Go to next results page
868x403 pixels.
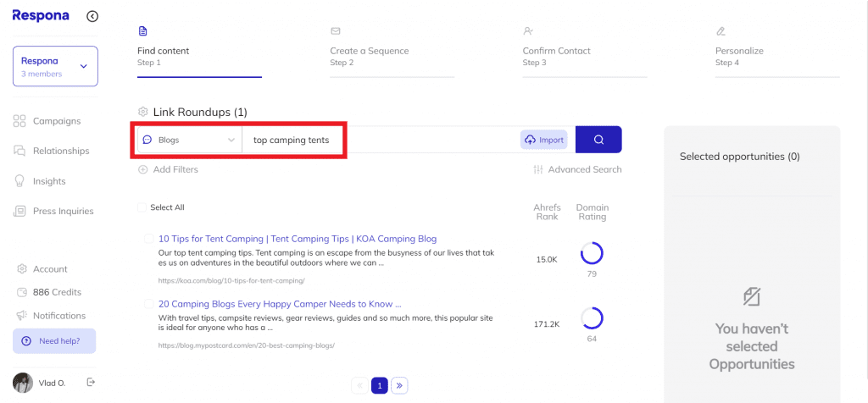(x=399, y=386)
